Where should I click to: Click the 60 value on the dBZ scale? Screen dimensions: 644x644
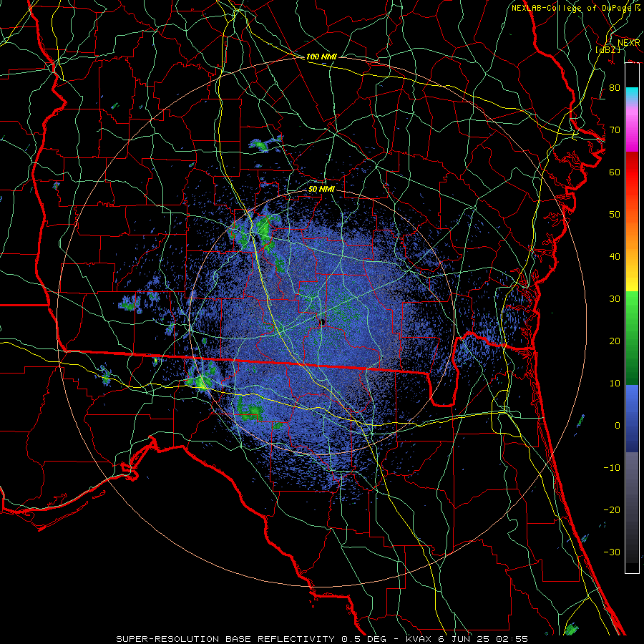click(615, 172)
